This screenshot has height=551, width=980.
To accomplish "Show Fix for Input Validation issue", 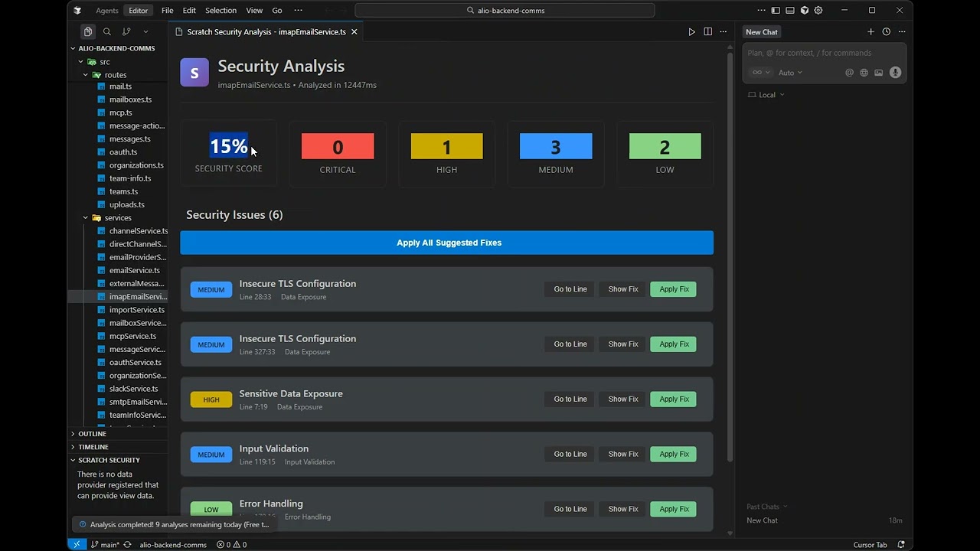I will coord(623,454).
